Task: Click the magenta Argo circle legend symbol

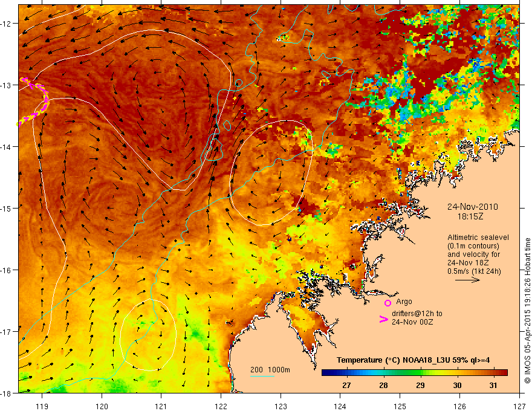Action: click(x=388, y=303)
